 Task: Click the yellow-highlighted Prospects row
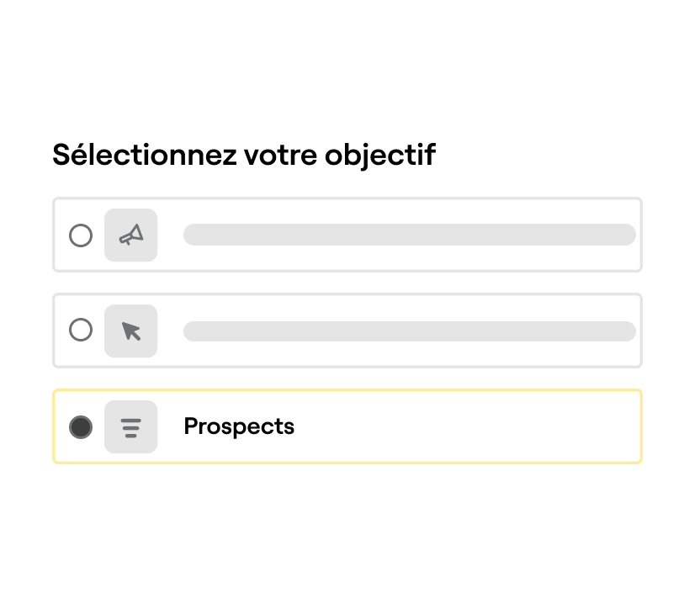tap(347, 426)
